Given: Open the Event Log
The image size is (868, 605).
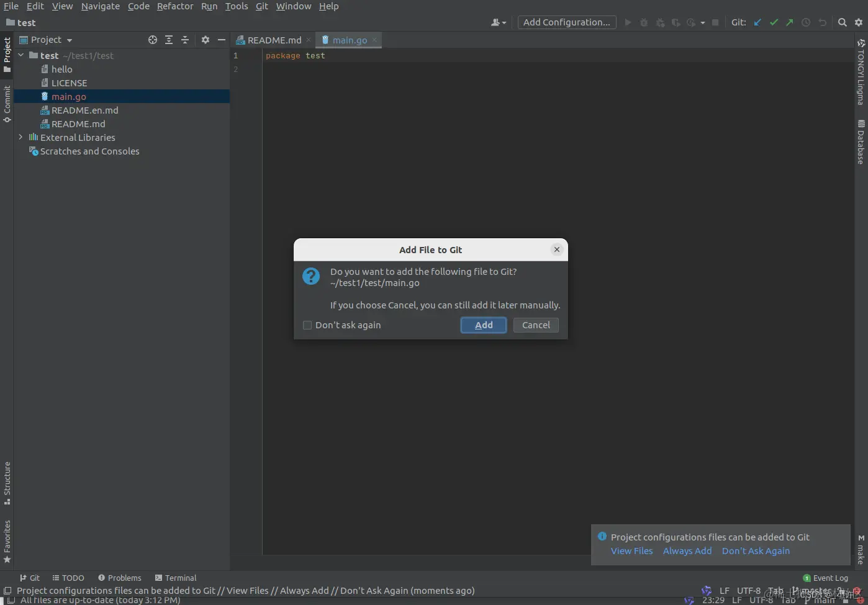Looking at the screenshot, I should point(826,578).
